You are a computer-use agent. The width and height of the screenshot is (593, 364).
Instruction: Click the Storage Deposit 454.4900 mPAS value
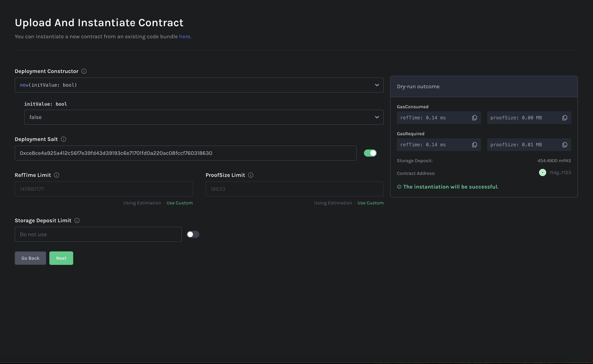554,161
